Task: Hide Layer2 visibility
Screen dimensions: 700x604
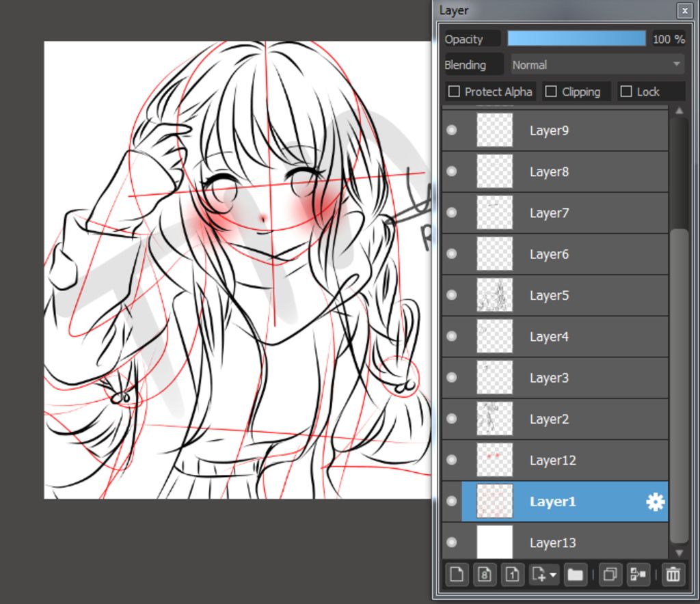Action: coord(452,419)
